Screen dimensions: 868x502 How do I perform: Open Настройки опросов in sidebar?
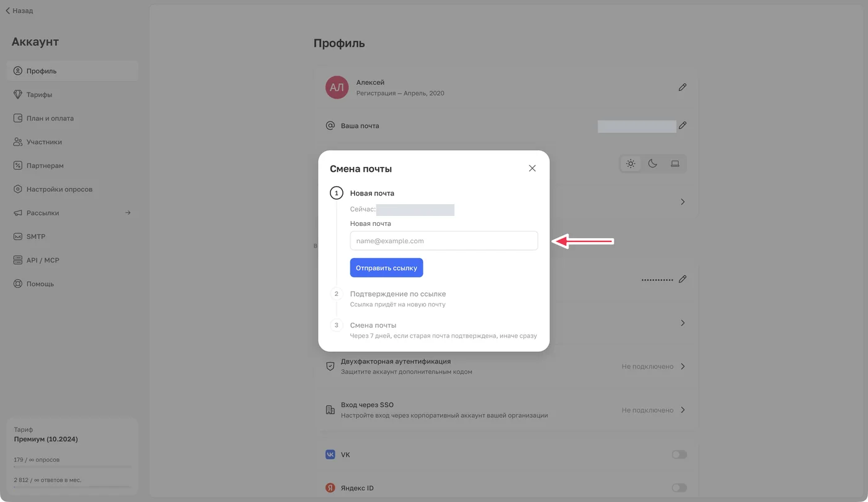[73, 189]
